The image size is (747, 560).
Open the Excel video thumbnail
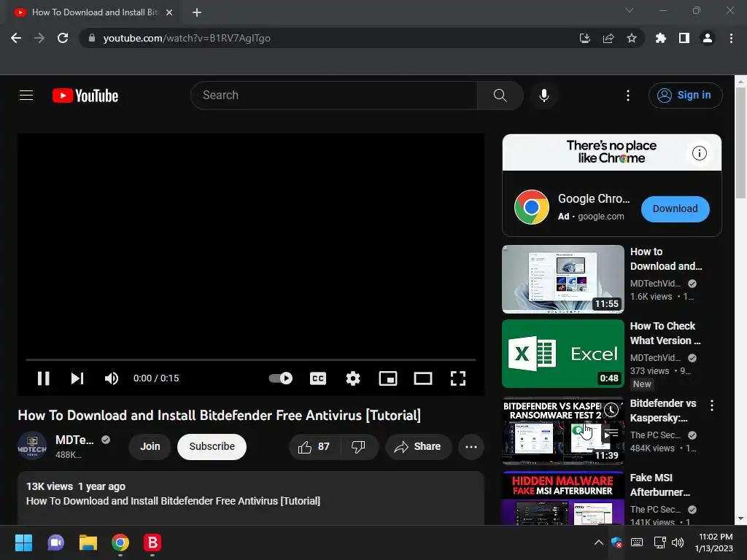563,354
